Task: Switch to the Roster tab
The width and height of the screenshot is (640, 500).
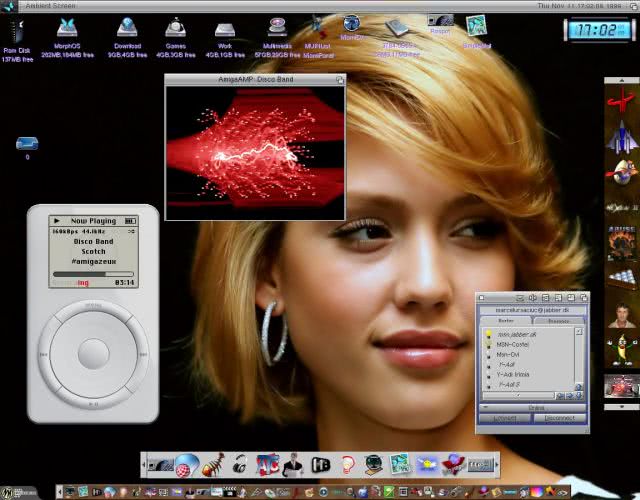Action: (x=505, y=321)
